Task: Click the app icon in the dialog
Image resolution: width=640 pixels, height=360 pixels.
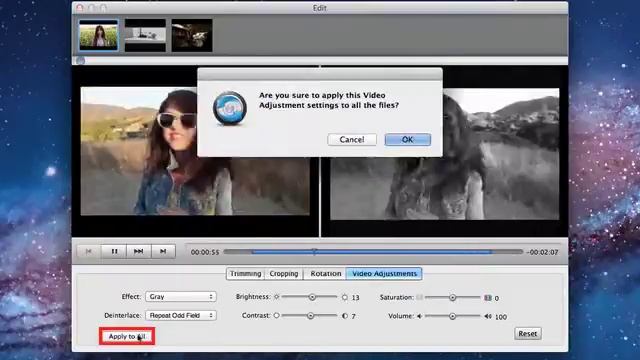Action: coord(230,109)
